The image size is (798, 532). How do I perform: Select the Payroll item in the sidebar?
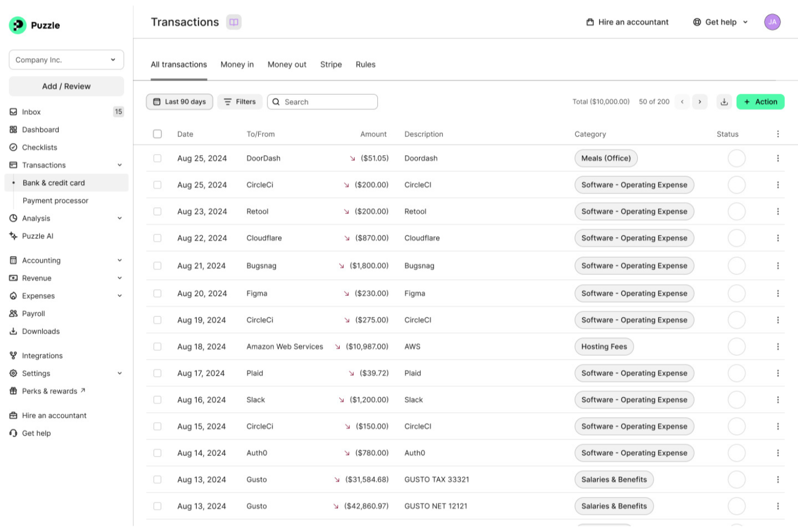(x=33, y=313)
